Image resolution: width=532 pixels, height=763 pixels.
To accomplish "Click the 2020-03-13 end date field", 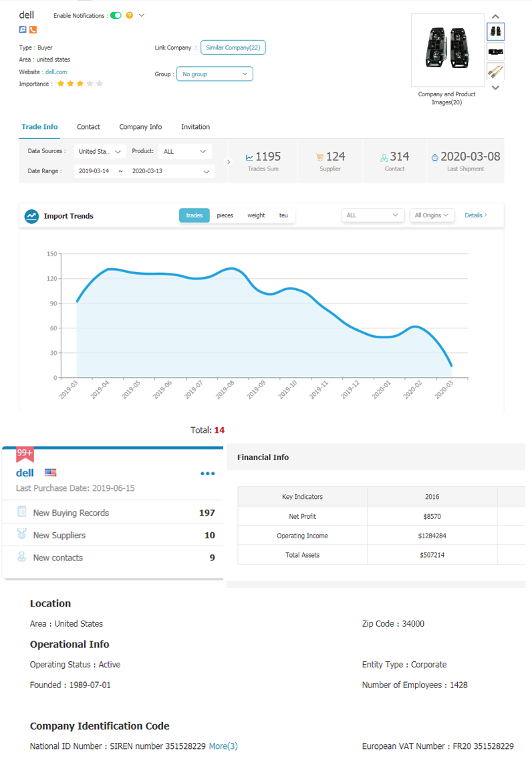I will pyautogui.click(x=147, y=171).
